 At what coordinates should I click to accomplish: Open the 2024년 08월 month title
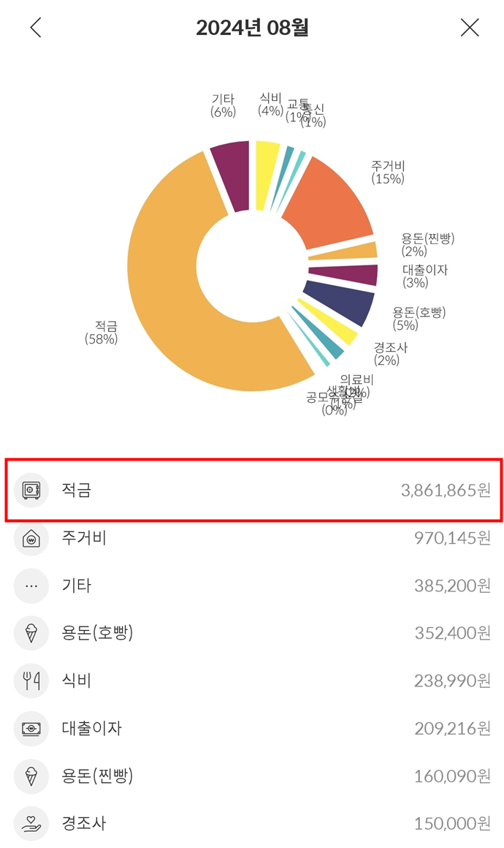(x=252, y=28)
